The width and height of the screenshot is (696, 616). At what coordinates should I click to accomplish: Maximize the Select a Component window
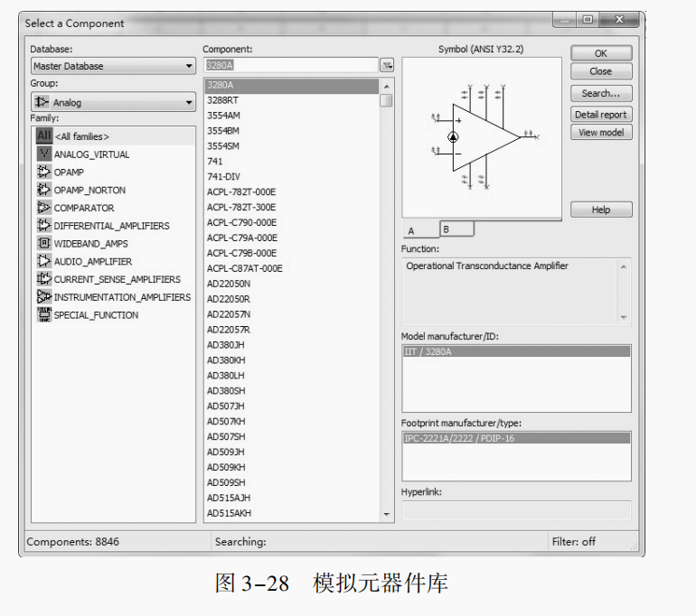click(x=588, y=20)
